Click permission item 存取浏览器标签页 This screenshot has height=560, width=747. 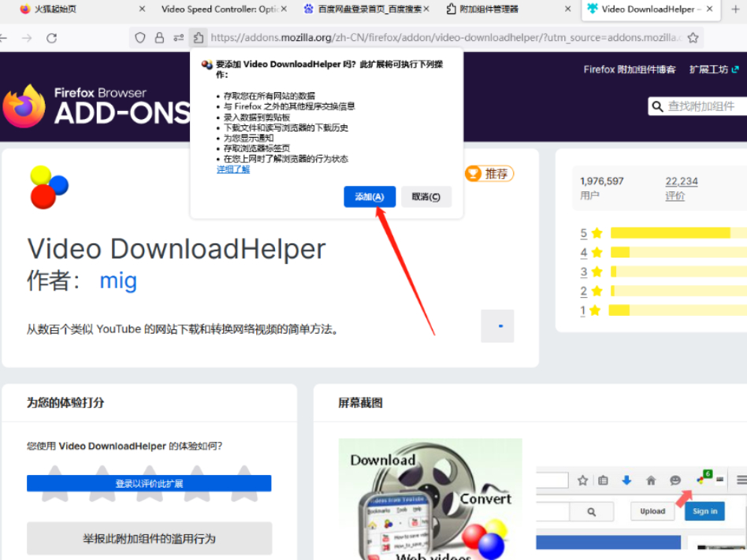coord(257,149)
